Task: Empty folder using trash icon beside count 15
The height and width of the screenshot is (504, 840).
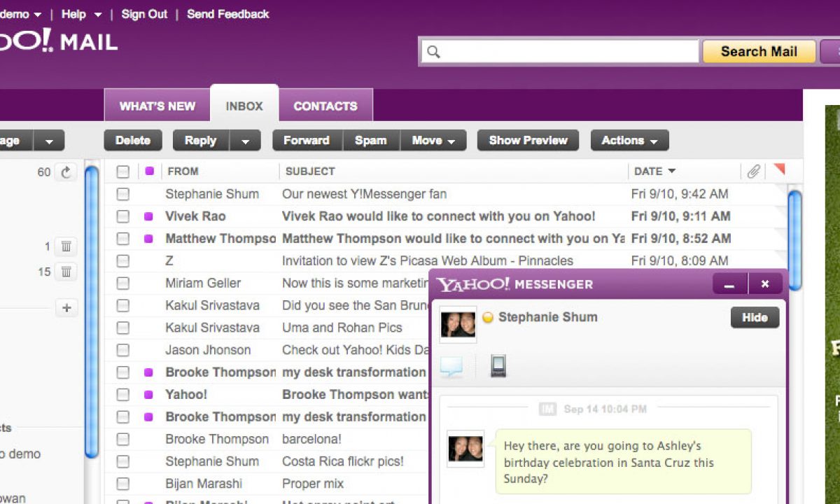Action: coord(66,272)
